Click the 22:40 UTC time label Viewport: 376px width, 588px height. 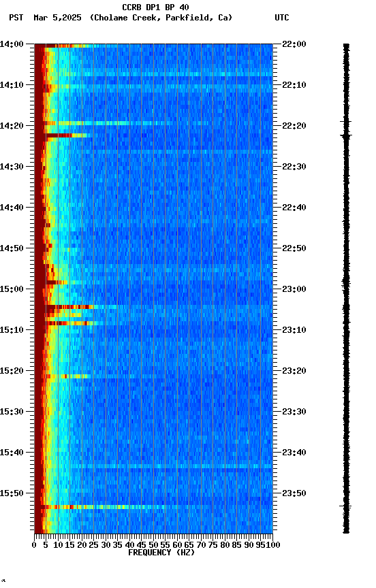tap(294, 208)
